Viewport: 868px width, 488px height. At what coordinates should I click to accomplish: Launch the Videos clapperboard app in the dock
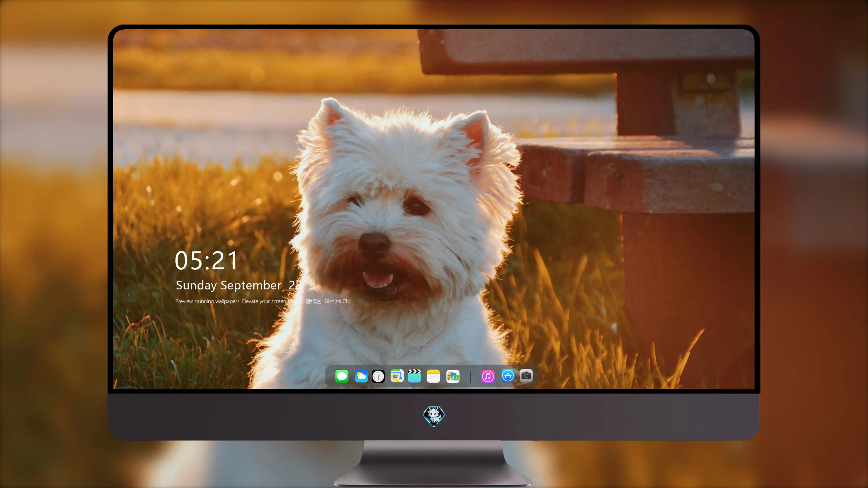point(415,376)
